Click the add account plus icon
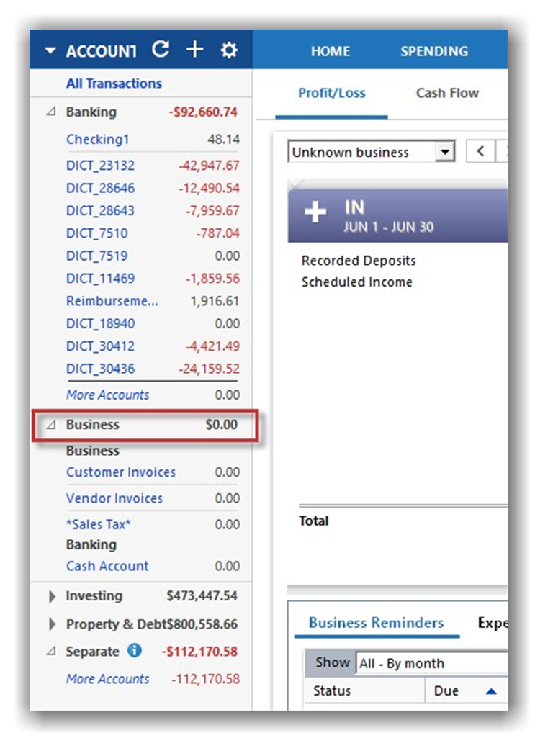This screenshot has width=553, height=756. pyautogui.click(x=194, y=50)
